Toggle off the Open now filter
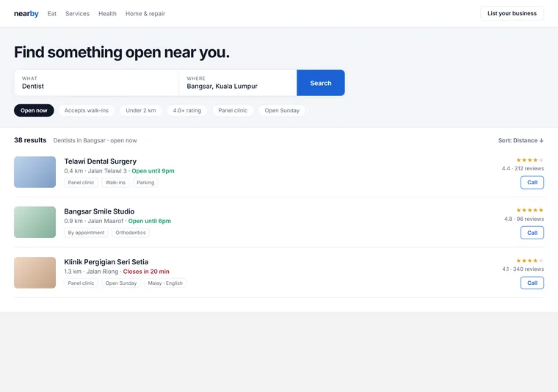Screen dimensions: 558x392 tap(34, 110)
